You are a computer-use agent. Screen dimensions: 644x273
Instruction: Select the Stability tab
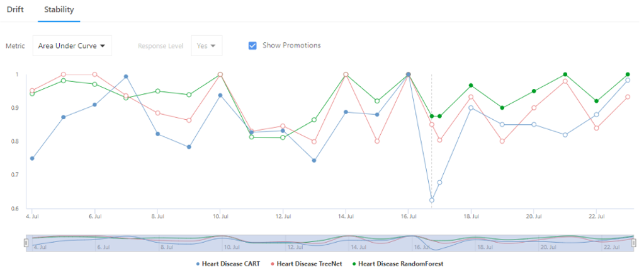pyautogui.click(x=59, y=9)
